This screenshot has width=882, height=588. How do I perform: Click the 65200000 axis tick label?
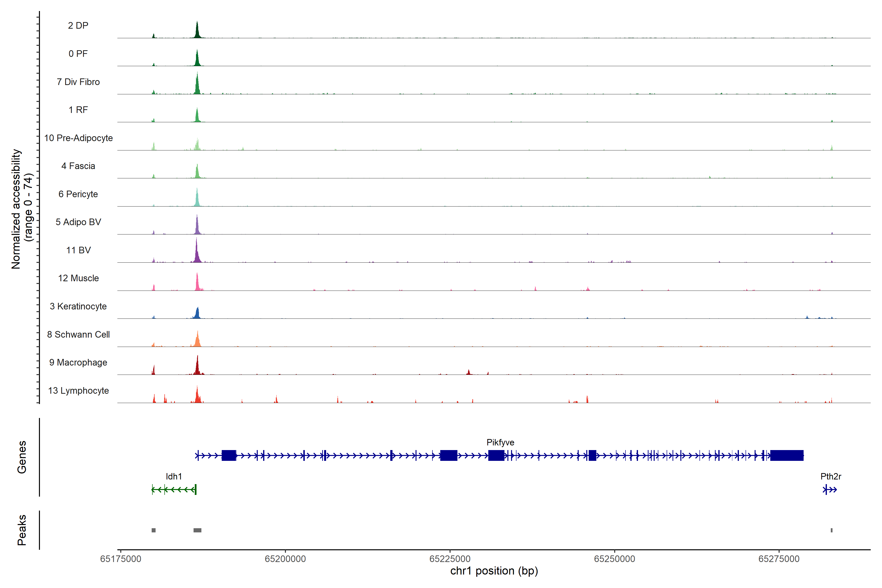285,559
